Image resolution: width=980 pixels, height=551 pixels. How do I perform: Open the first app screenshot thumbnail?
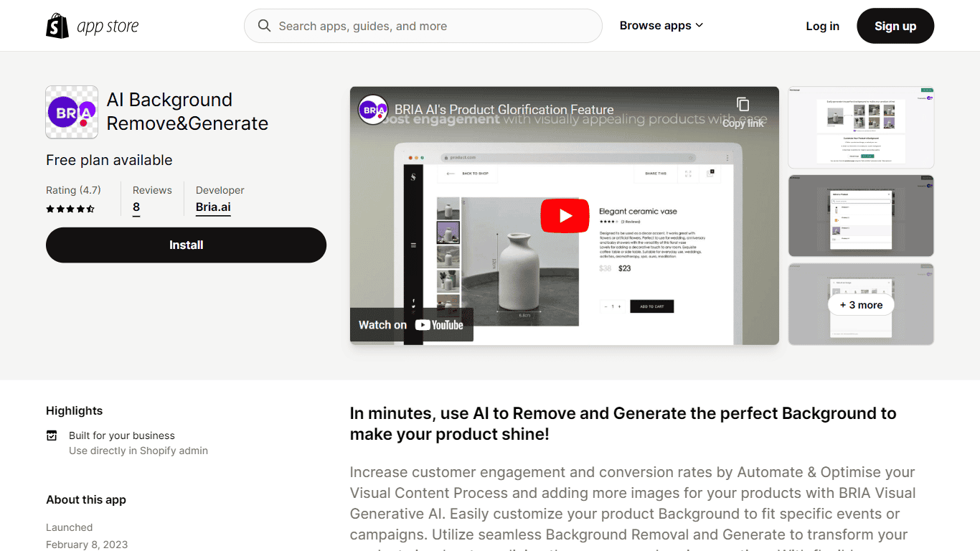point(860,127)
